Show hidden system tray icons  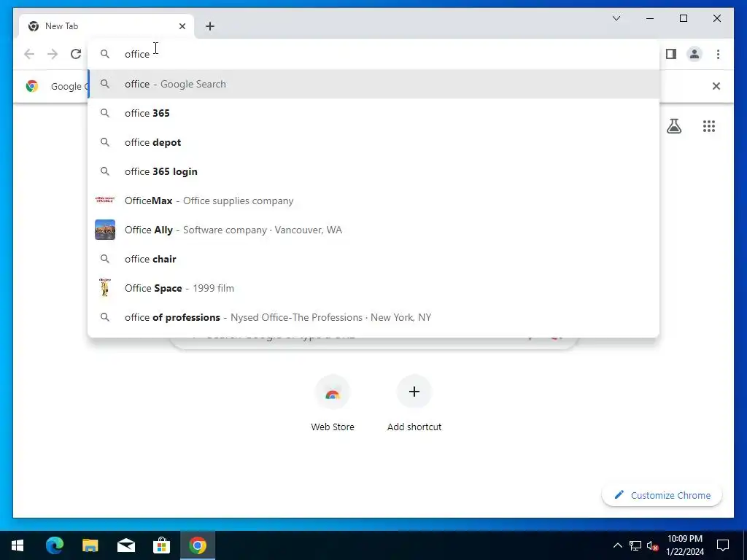(617, 545)
